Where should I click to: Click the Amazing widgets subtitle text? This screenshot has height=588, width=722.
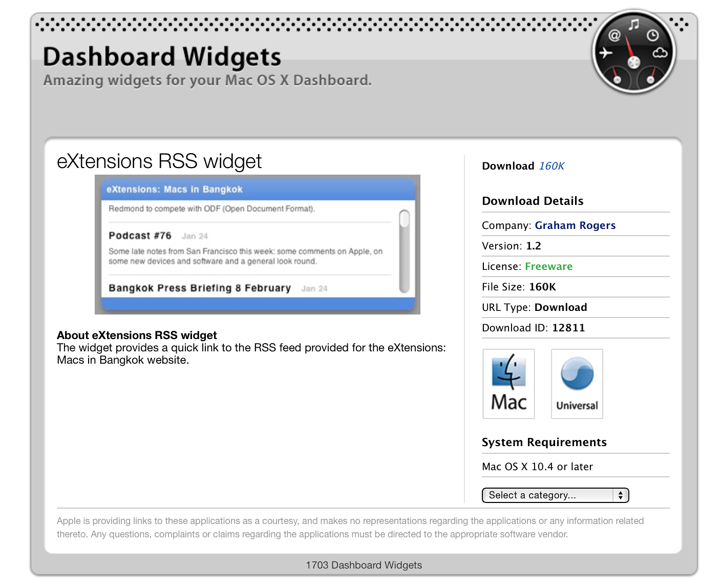[207, 80]
